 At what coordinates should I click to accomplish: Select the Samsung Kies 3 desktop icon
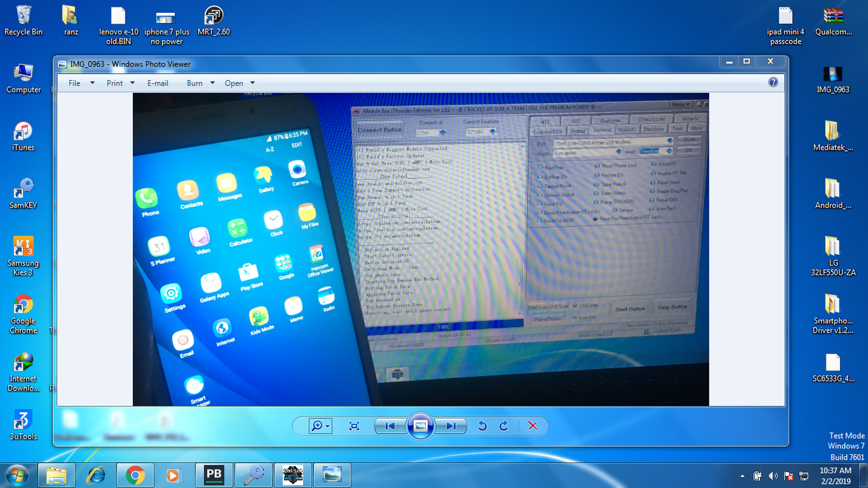[23, 256]
